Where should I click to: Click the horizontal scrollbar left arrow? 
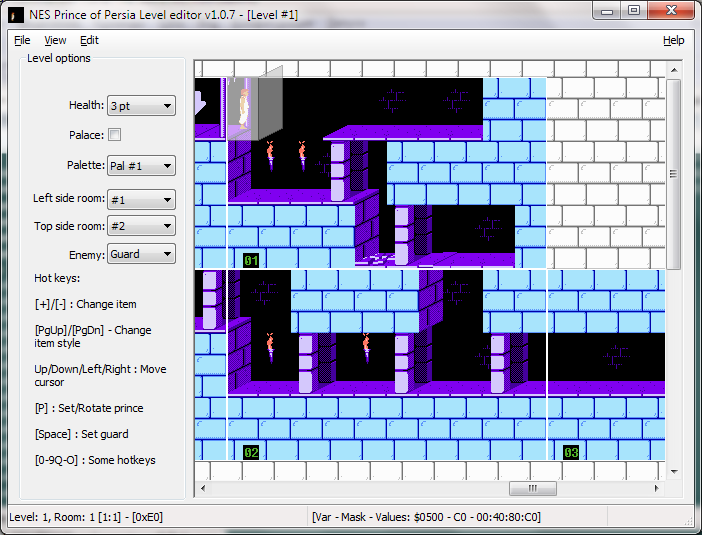pos(203,488)
